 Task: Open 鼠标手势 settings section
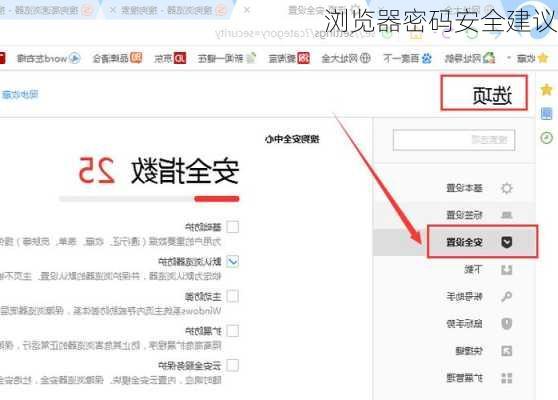[x=464, y=323]
